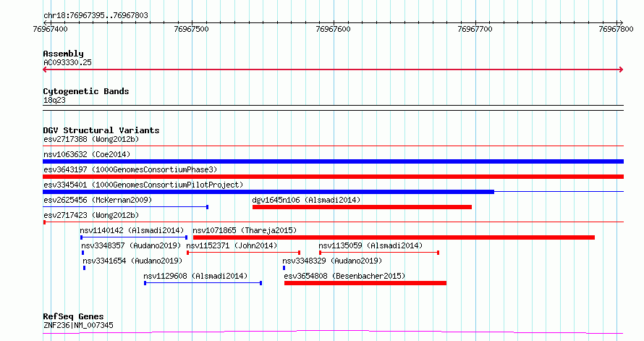
Task: Select variant label nsv3348357 (Audano2019)
Action: click(x=131, y=245)
